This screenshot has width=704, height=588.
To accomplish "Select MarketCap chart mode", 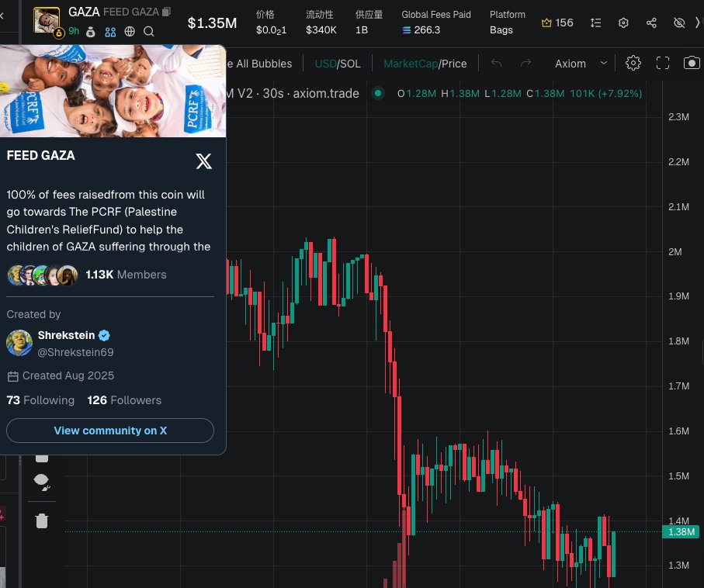I will 411,64.
